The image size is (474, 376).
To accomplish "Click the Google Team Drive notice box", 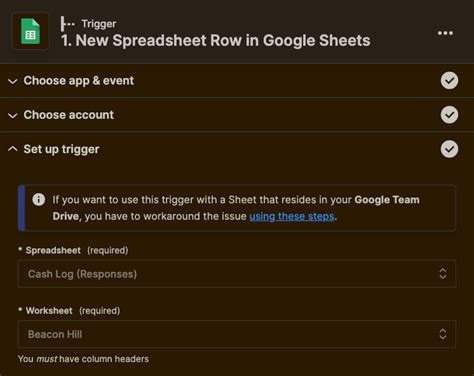I will click(237, 208).
